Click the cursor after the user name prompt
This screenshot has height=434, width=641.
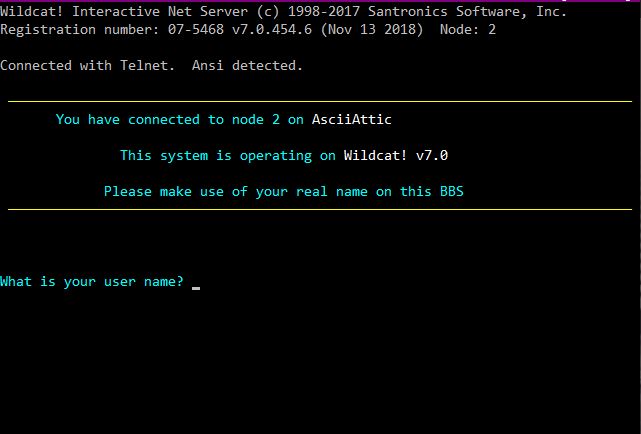196,288
